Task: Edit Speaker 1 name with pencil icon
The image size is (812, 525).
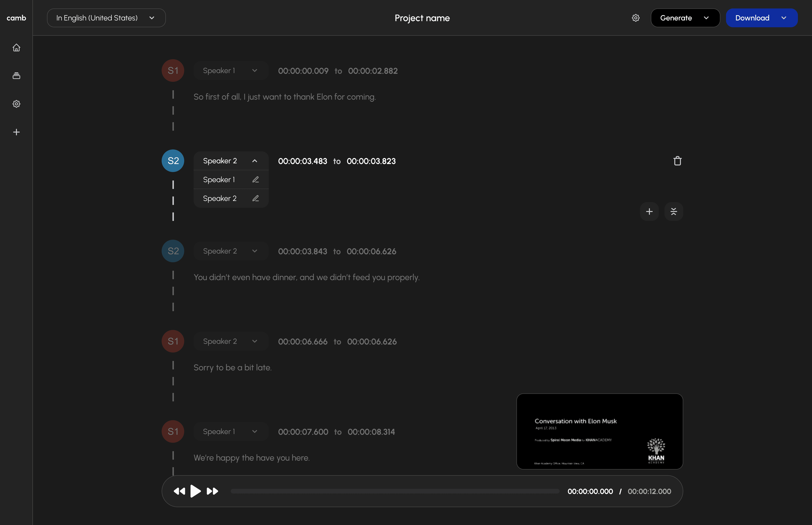Action: pos(256,180)
